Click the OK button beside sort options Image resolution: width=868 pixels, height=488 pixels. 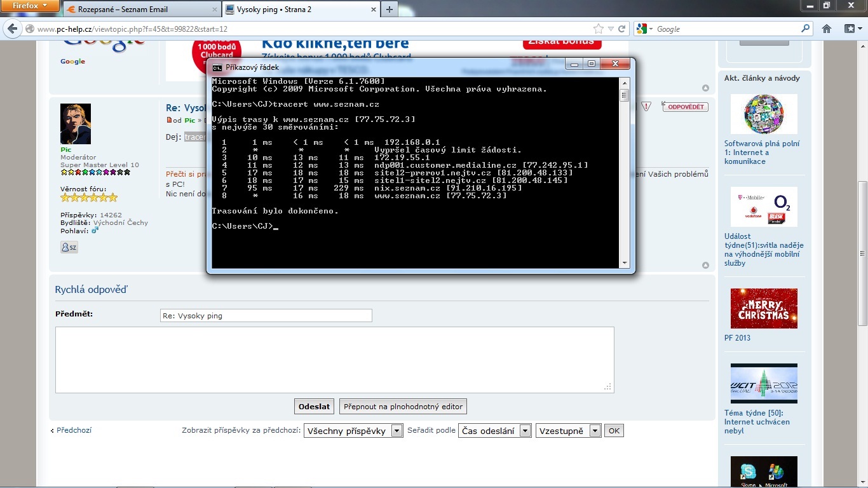[x=614, y=431]
